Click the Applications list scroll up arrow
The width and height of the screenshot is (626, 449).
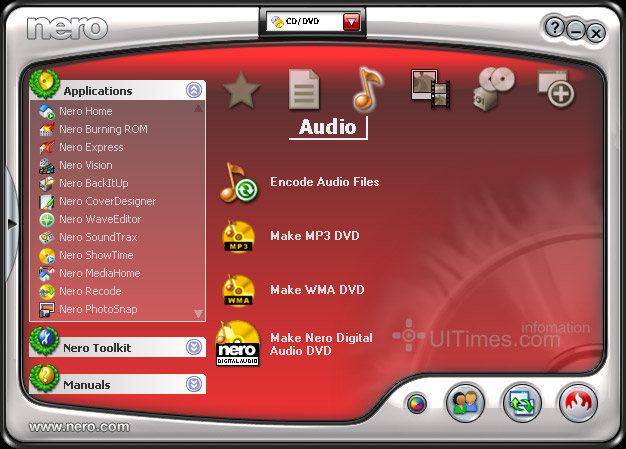(x=198, y=108)
